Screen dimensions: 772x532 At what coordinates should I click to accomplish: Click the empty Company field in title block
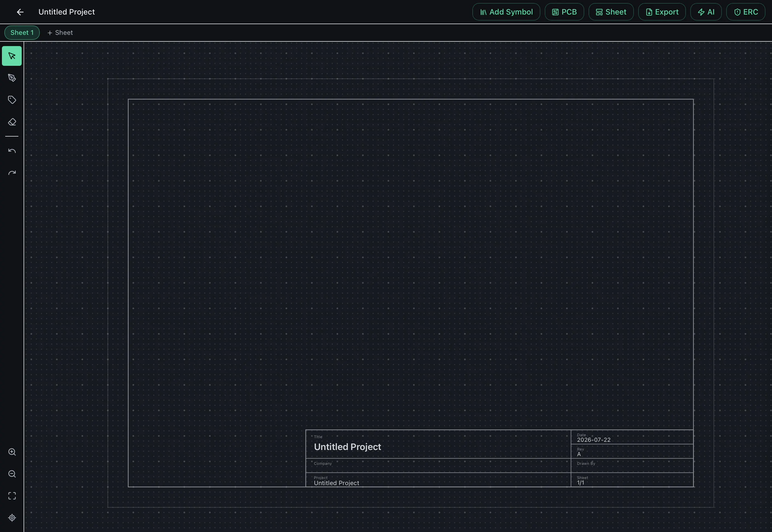438,466
